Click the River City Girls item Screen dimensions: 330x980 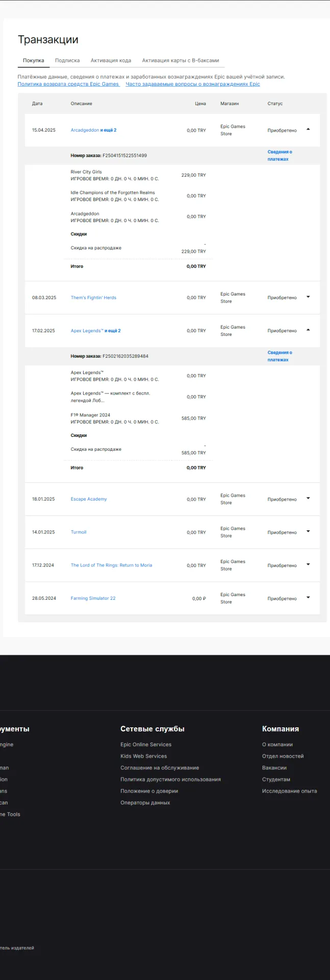coord(86,172)
